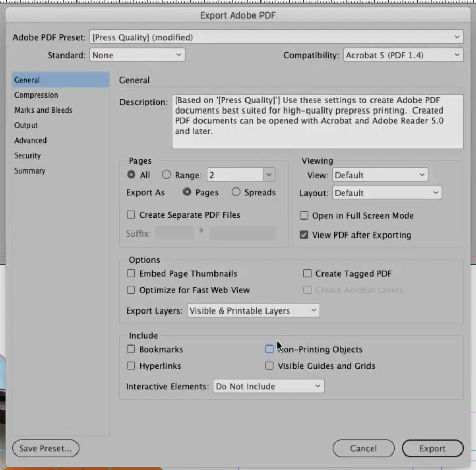The width and height of the screenshot is (476, 470).
Task: Click the Save Preset button
Action: [x=46, y=448]
